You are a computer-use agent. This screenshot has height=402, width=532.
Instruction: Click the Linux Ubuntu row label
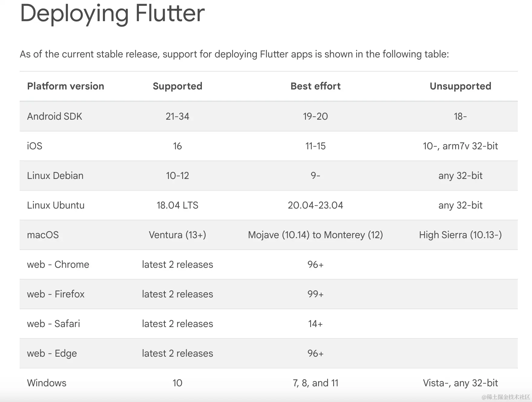(x=56, y=205)
